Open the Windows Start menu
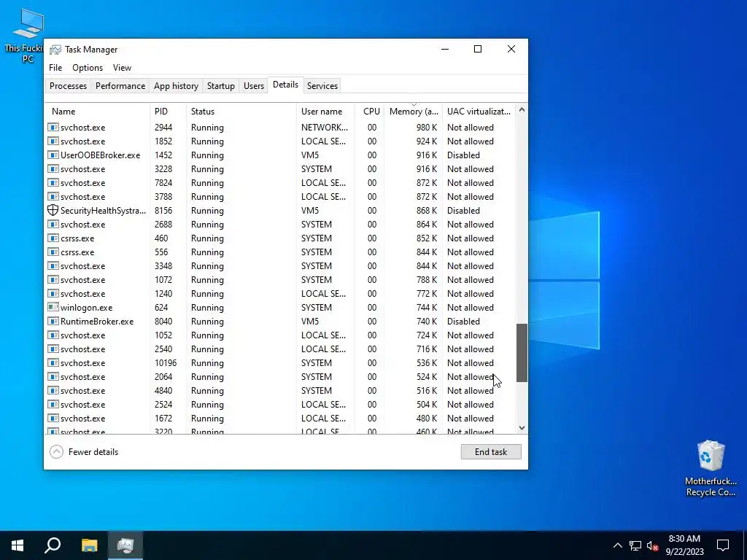 (x=18, y=545)
